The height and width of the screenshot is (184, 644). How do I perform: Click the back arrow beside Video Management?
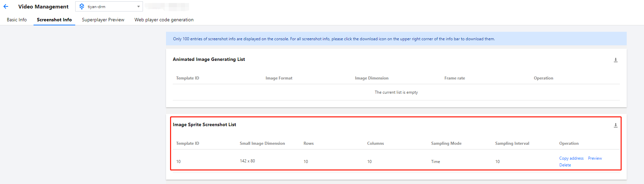[x=6, y=6]
